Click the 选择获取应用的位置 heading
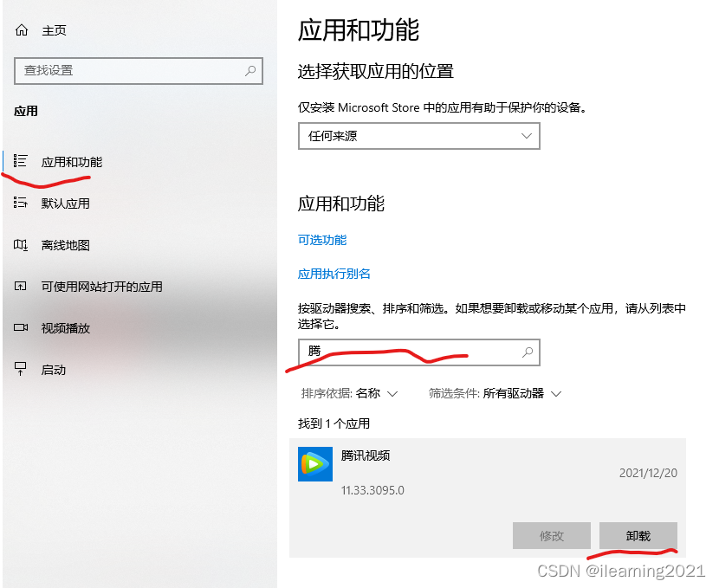719x588 pixels. pos(376,72)
